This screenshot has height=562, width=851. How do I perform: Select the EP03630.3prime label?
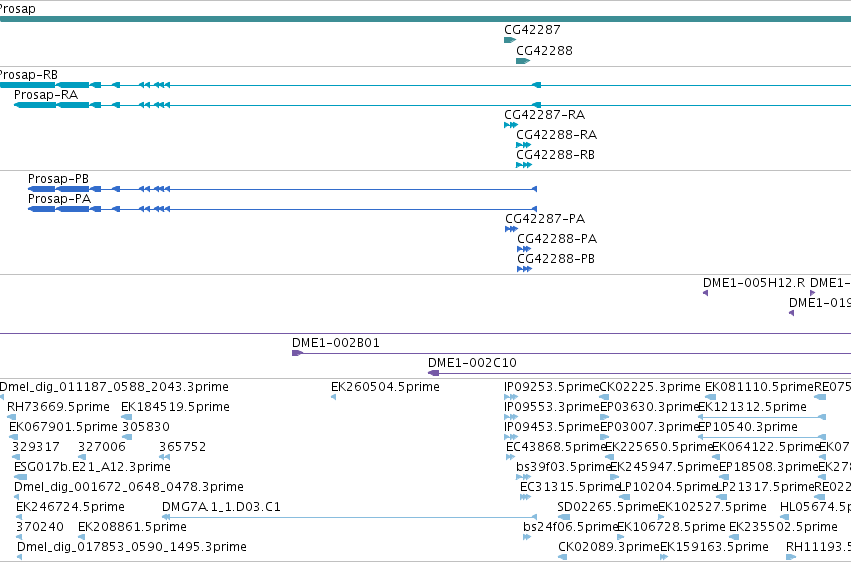click(x=650, y=407)
